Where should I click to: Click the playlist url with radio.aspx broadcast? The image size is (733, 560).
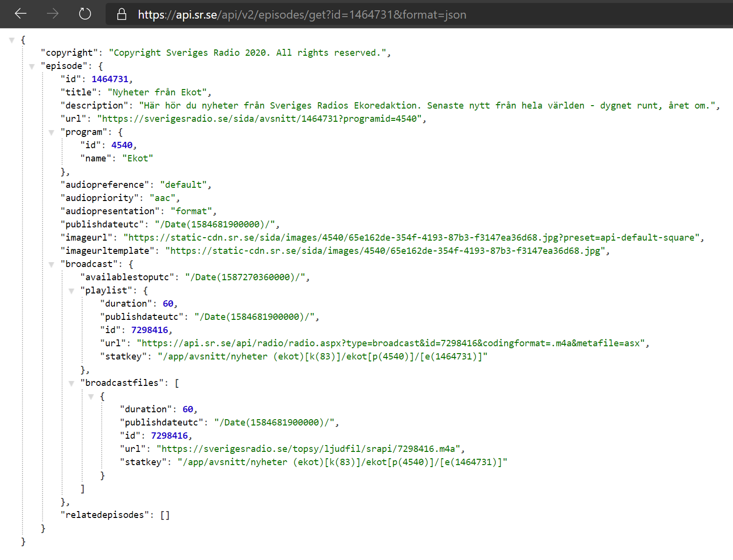pyautogui.click(x=391, y=343)
